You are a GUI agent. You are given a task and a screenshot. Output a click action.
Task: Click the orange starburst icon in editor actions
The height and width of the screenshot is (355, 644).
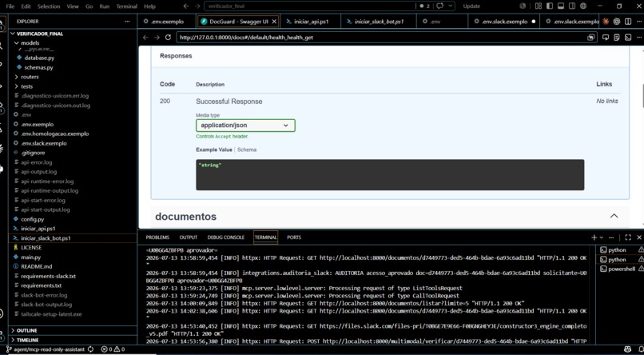click(606, 22)
